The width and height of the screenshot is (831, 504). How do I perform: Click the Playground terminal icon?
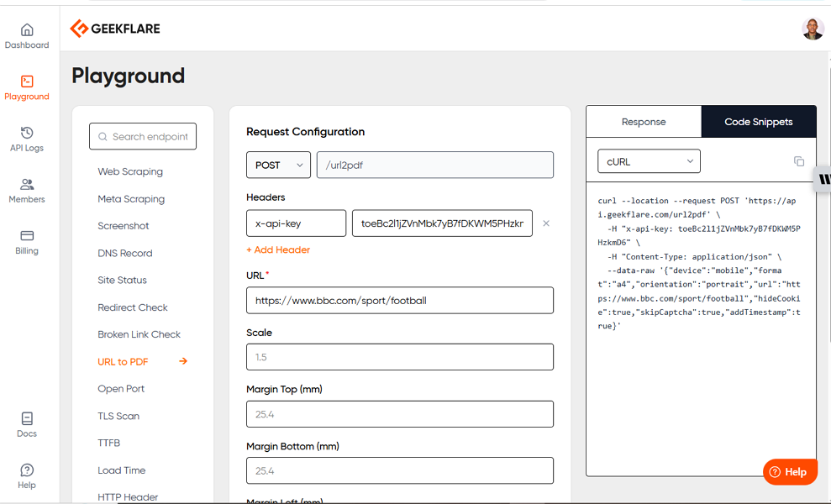(27, 81)
